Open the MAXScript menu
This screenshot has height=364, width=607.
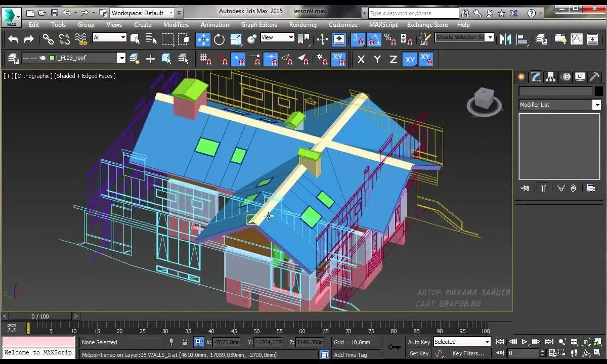(384, 24)
